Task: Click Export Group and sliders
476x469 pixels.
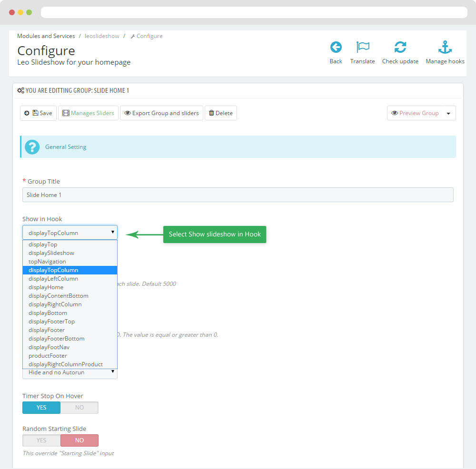Action: 161,113
